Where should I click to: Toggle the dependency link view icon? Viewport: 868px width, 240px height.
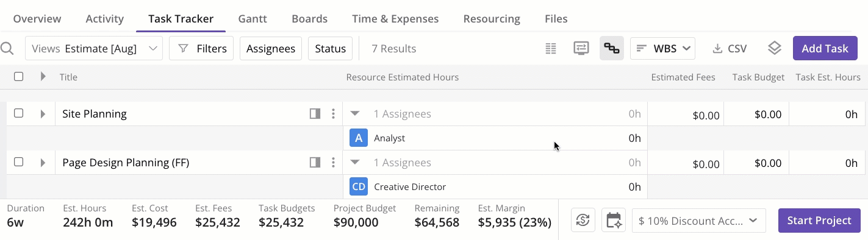point(612,48)
